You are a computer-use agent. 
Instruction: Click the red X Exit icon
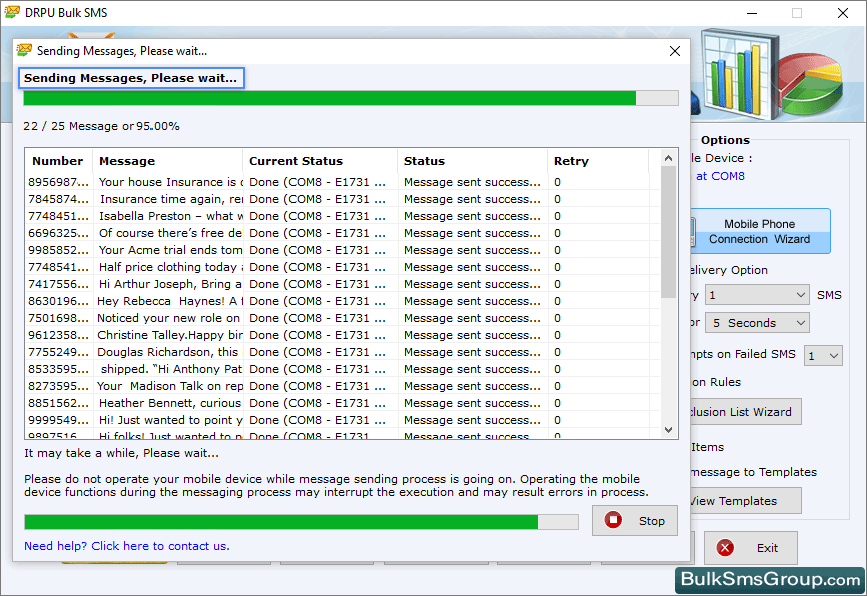pos(725,548)
